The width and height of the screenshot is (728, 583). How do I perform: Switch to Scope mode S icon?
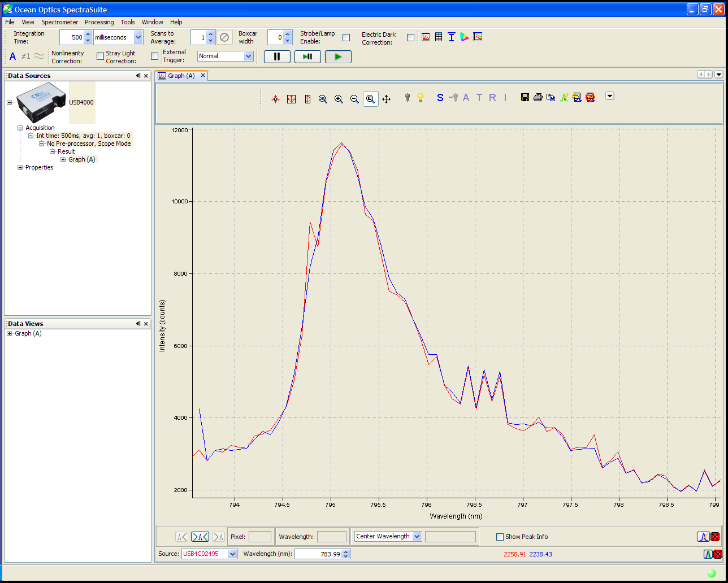440,97
